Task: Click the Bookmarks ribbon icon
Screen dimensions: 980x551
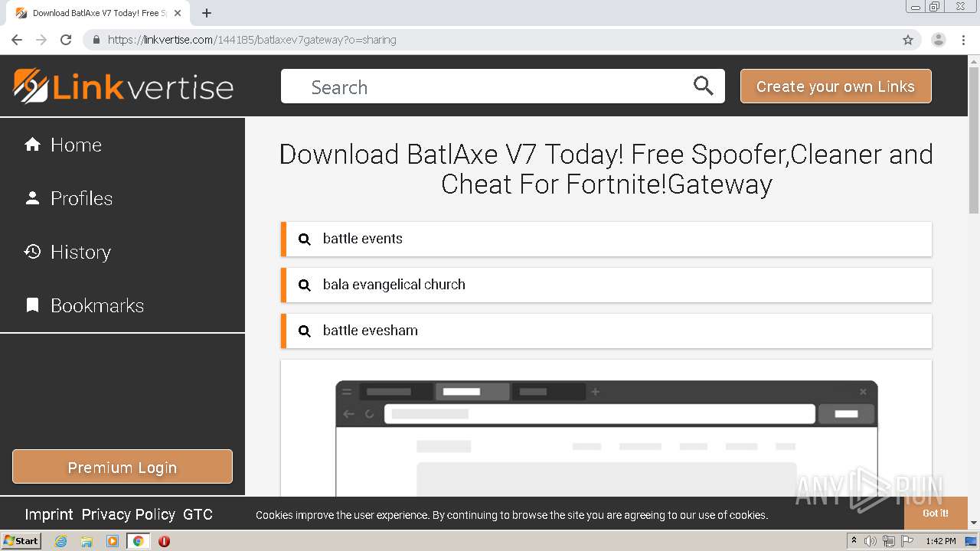Action: pyautogui.click(x=32, y=305)
